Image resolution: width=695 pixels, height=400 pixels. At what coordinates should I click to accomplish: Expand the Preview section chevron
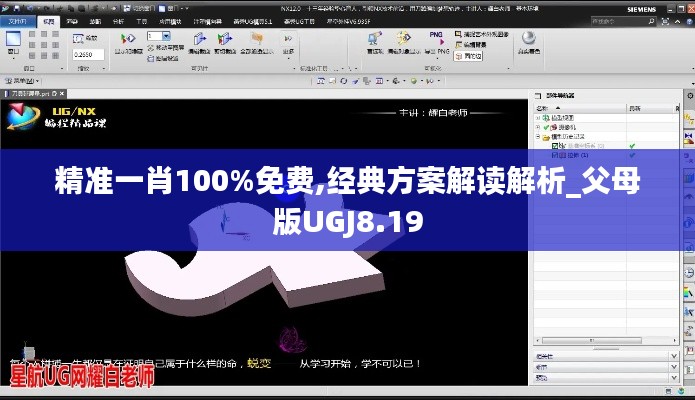pyautogui.click(x=674, y=377)
